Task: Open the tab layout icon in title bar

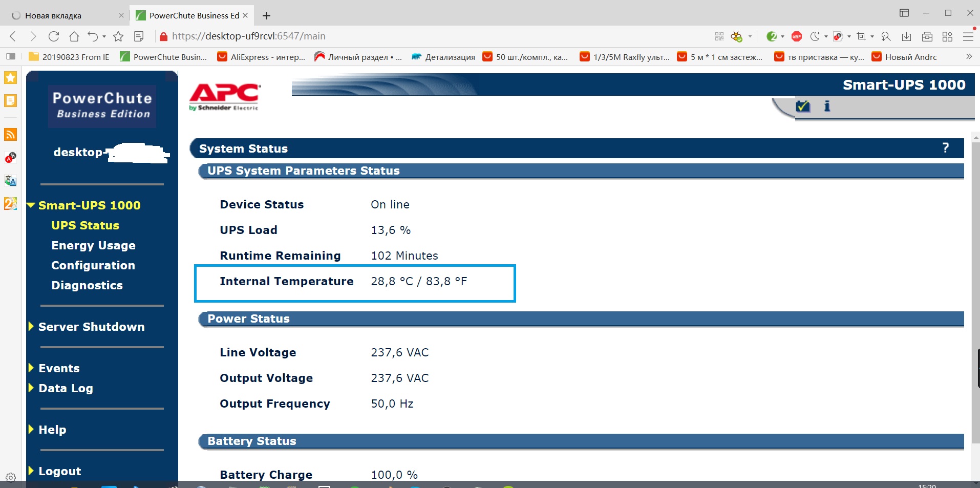Action: 904,13
